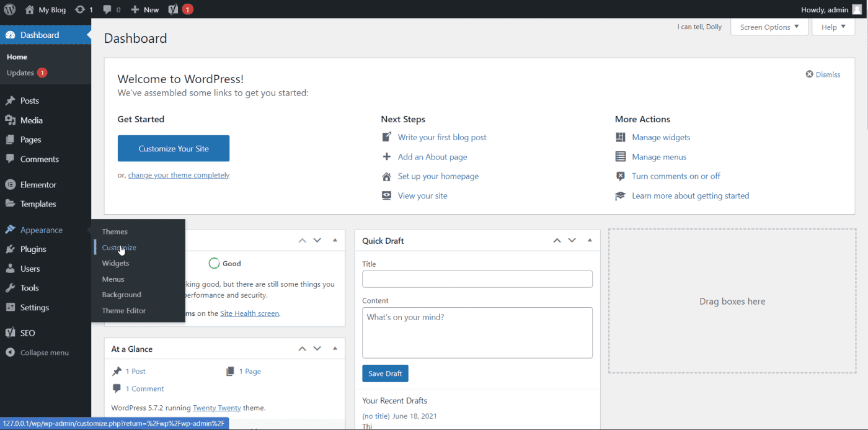Click the admin avatar icon
This screenshot has height=430, width=868.
point(857,9)
